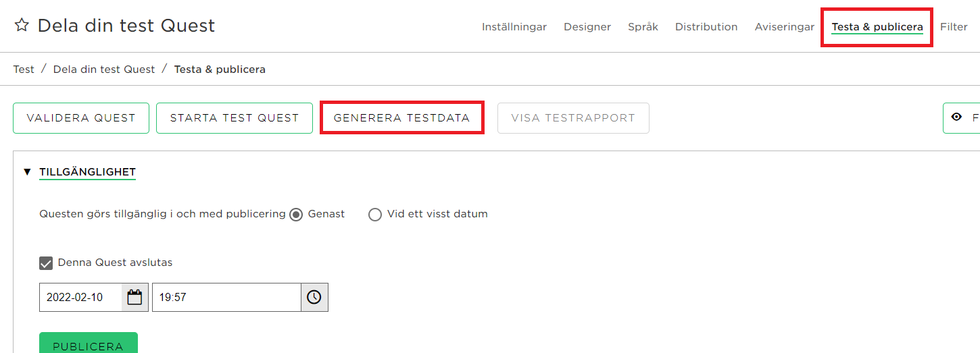980x353 pixels.
Task: Open the Filter tab
Action: point(954,27)
